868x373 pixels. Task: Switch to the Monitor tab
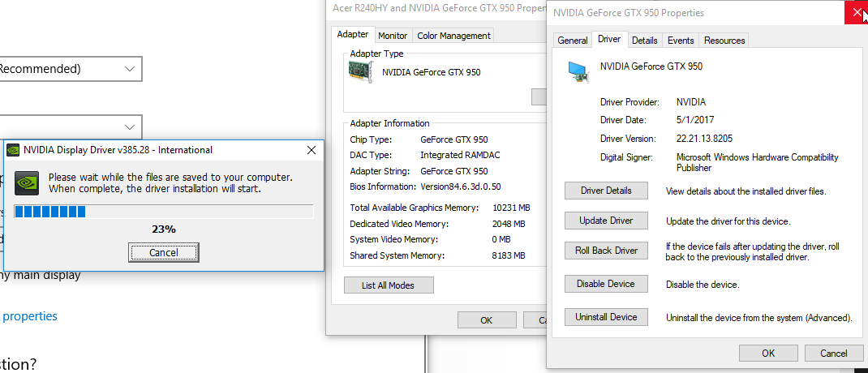(x=393, y=36)
